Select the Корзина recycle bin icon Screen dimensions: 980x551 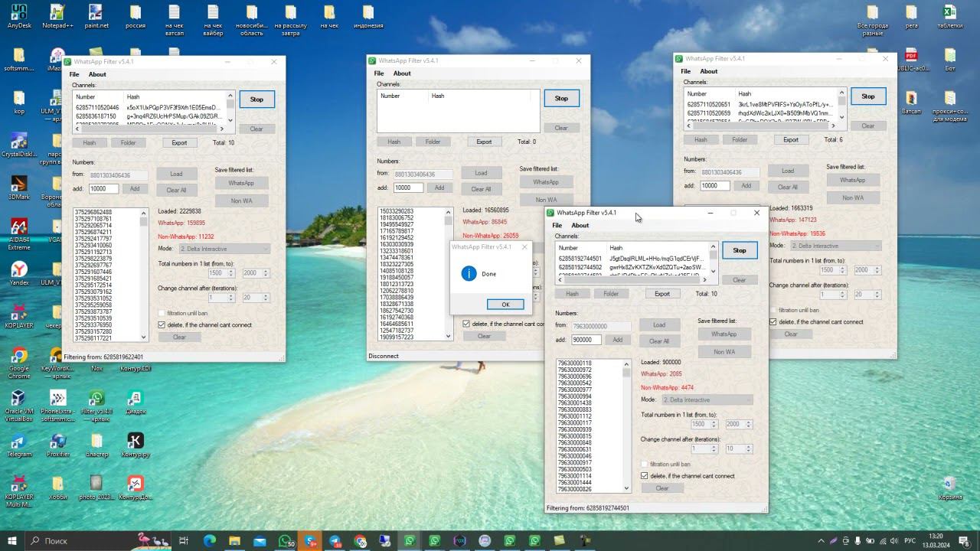[950, 488]
